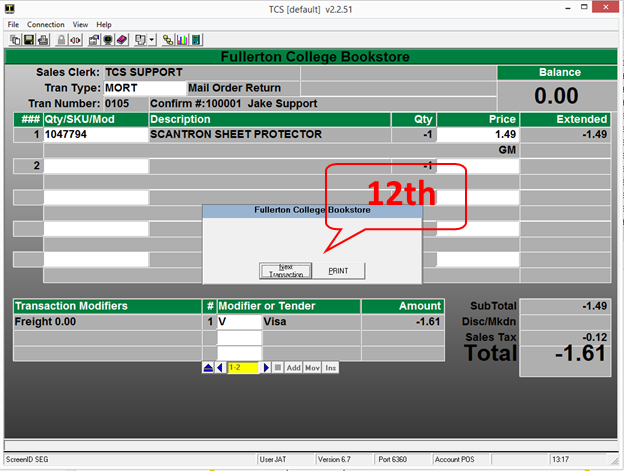624x472 pixels.
Task: Click the yellow linked nodes toolbar icon
Action: (x=168, y=40)
